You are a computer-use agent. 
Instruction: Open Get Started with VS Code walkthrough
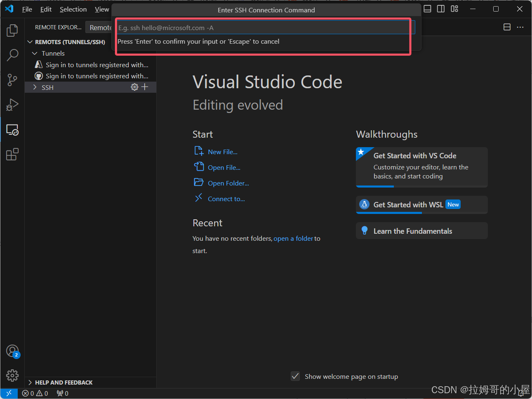pyautogui.click(x=421, y=167)
